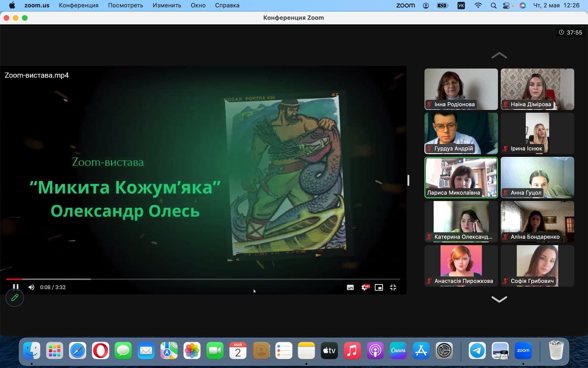Open Photos from the Dock
This screenshot has width=588, height=368.
pos(192,350)
